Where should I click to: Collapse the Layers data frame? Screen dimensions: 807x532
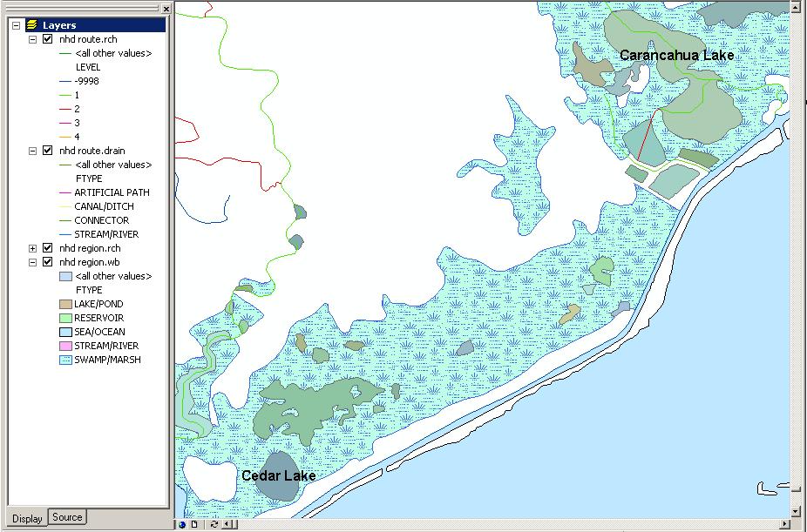tap(17, 25)
